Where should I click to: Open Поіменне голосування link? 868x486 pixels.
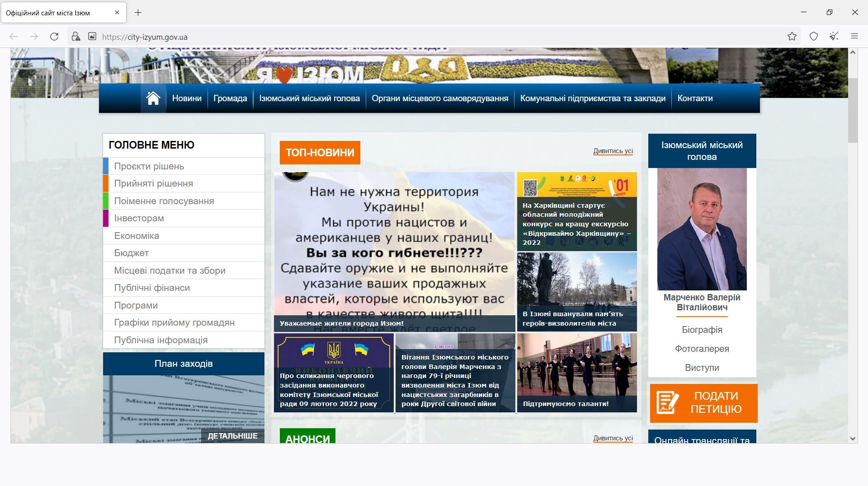tap(184, 201)
